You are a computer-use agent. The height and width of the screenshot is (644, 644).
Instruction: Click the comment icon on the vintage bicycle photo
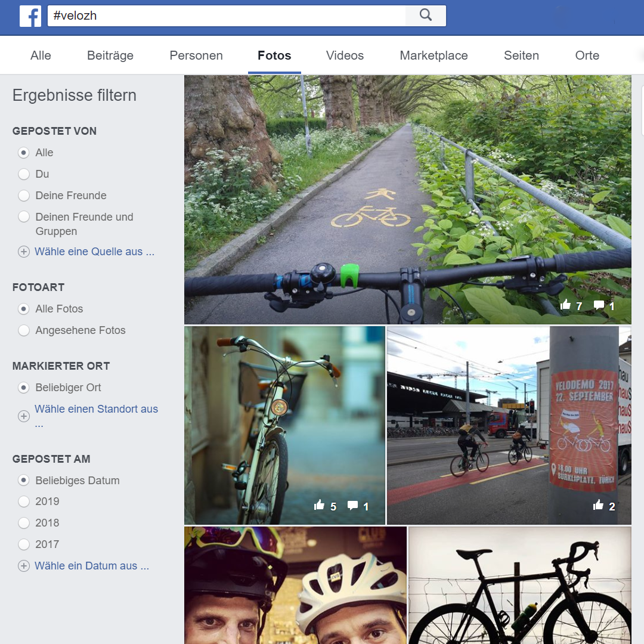click(353, 506)
